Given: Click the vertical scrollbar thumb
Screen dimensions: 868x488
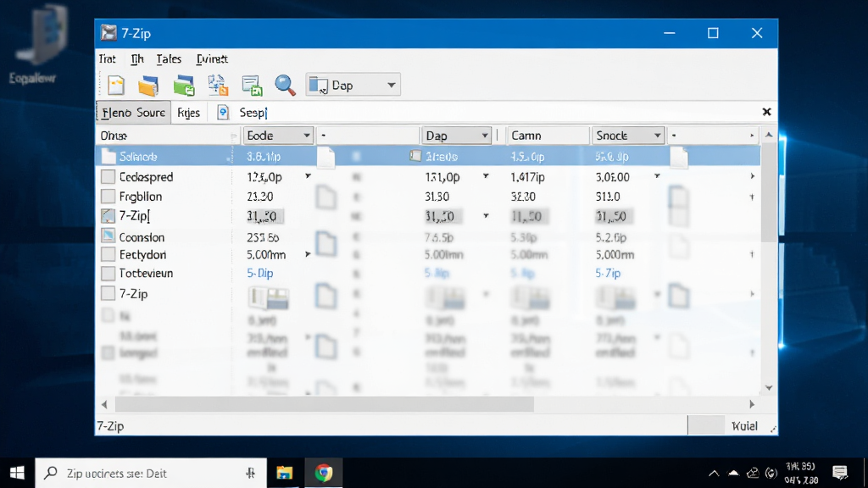Looking at the screenshot, I should point(769,192).
